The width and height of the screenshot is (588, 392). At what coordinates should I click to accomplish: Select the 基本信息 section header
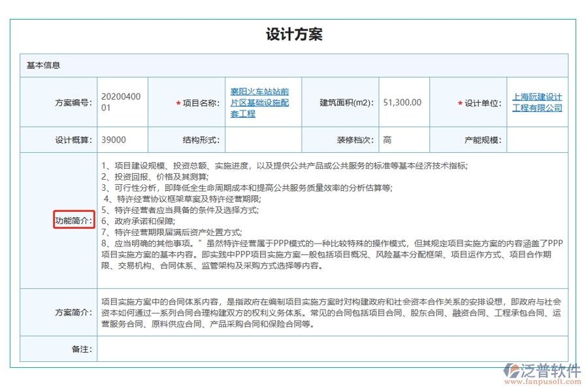coord(45,65)
